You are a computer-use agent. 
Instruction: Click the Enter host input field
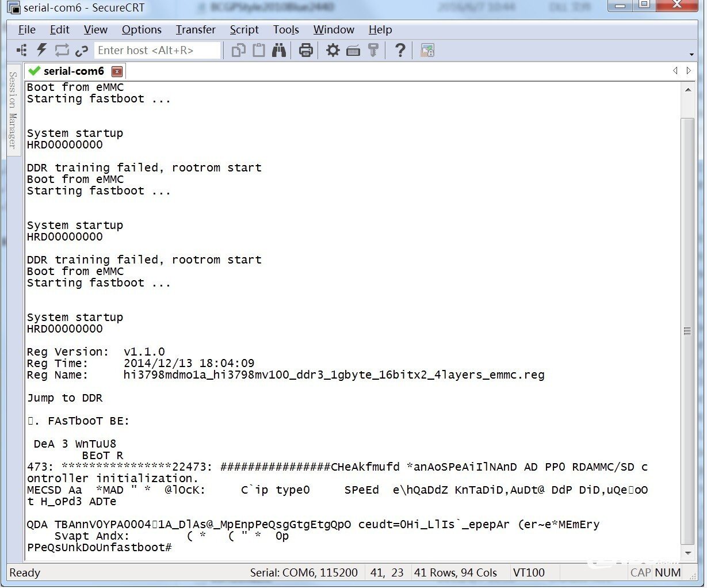[157, 51]
